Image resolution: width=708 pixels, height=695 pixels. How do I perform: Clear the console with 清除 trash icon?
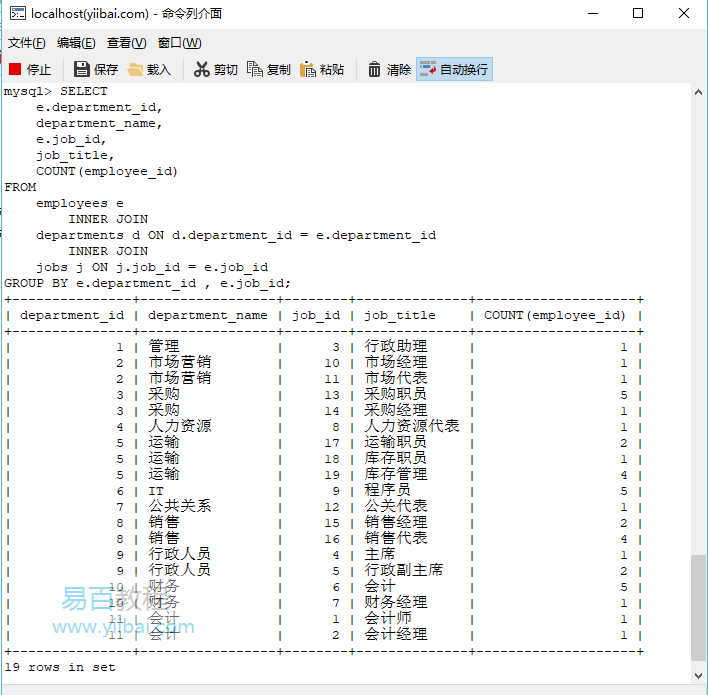click(x=374, y=69)
